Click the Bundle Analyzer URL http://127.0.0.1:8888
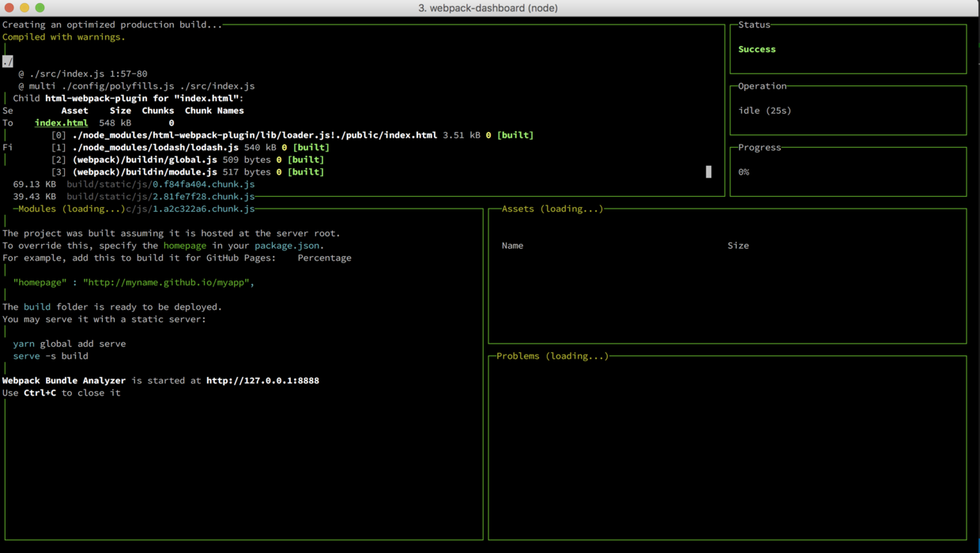 pos(262,381)
